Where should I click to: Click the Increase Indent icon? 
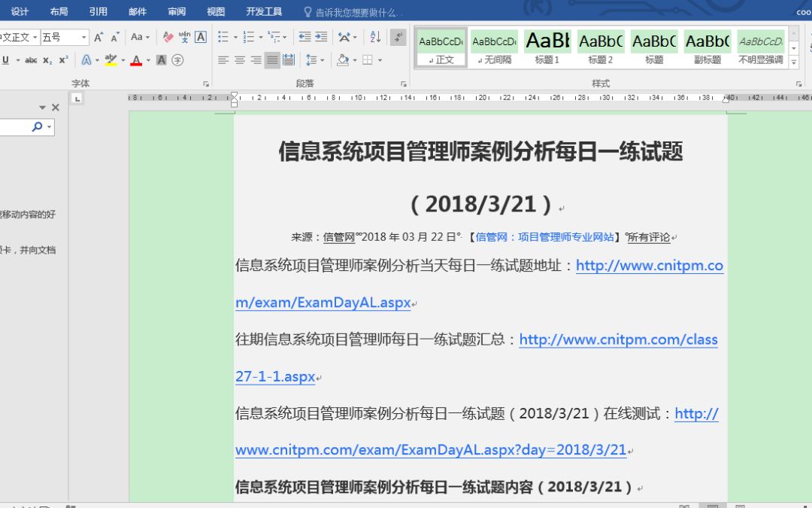point(321,37)
